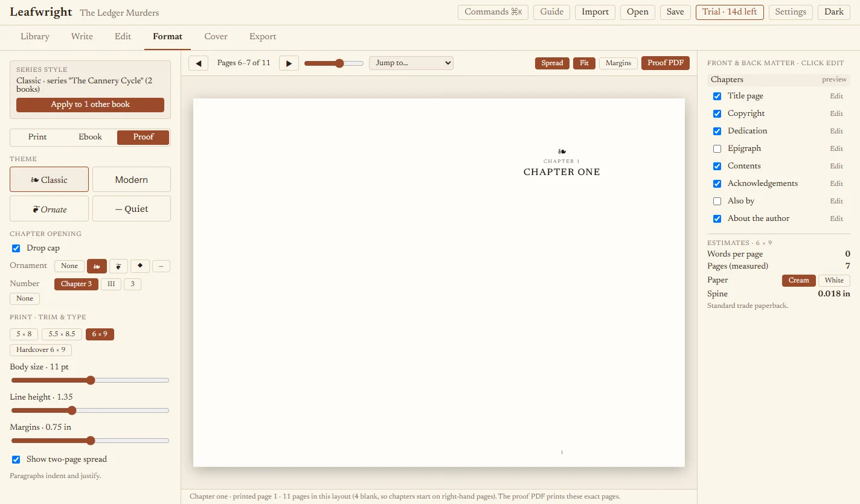Select the dash ornament option
This screenshot has width=860, height=504.
click(x=161, y=266)
